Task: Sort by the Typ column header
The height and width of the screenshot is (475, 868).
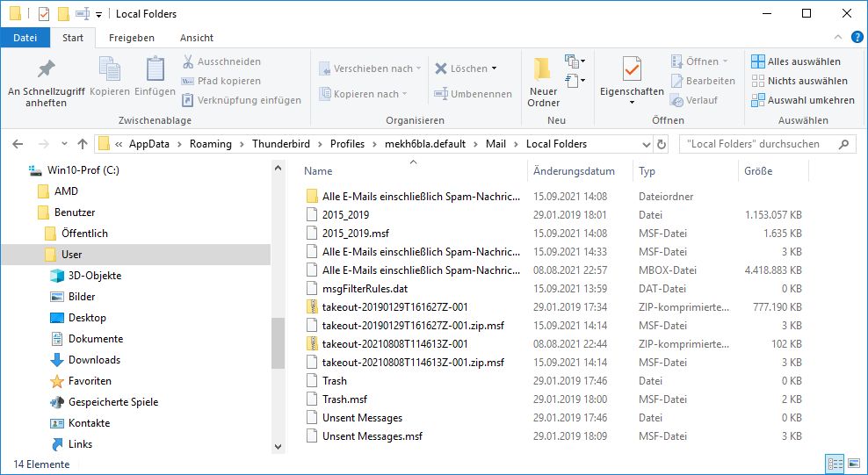Action: 647,171
